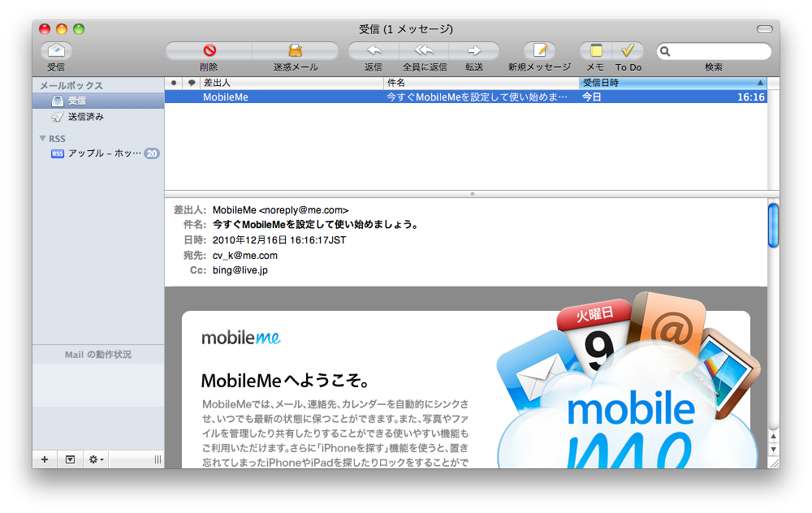This screenshot has width=812, height=513.
Task: Click the MobileMeへようこそ。 heading
Action: click(285, 381)
